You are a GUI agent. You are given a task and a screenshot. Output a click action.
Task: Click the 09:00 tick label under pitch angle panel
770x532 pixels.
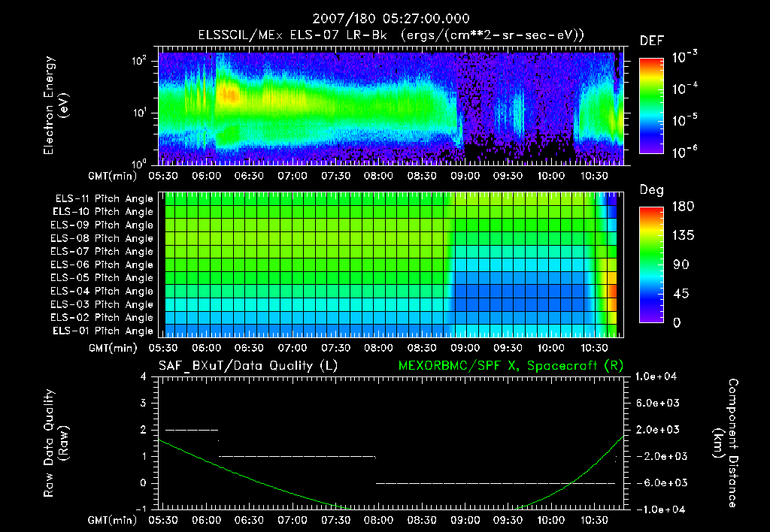(465, 349)
